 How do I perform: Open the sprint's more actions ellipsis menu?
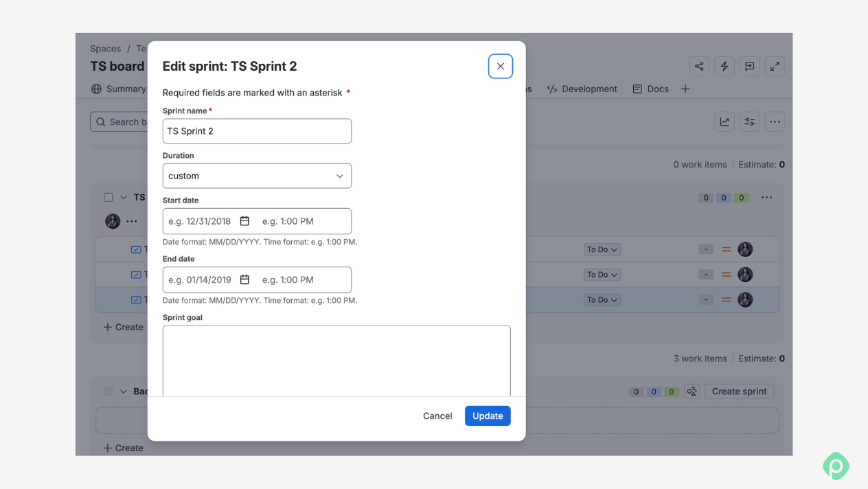click(767, 198)
